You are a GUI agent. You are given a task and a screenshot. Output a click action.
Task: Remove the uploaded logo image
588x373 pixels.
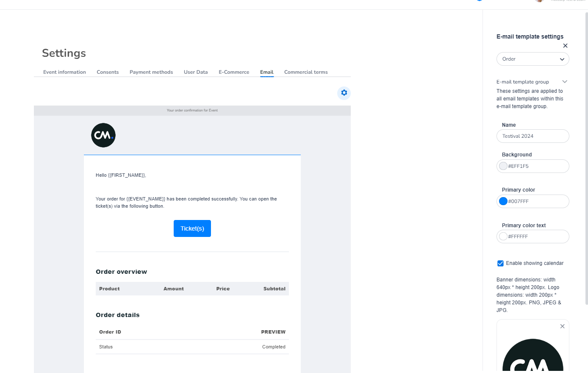562,326
